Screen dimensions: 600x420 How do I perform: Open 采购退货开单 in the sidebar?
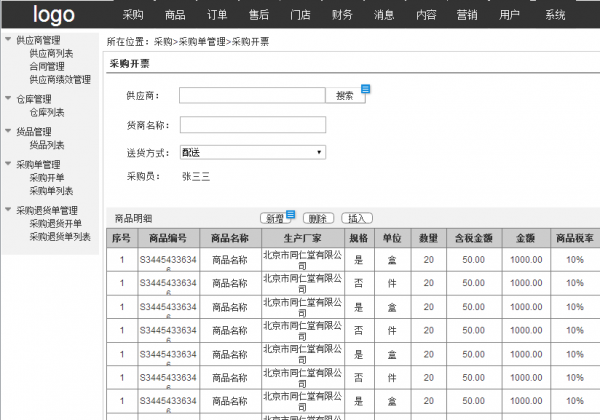(55, 223)
